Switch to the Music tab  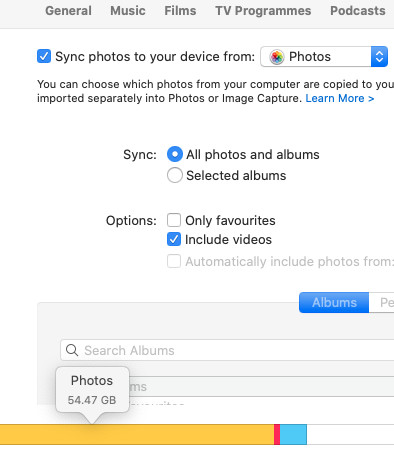[128, 11]
